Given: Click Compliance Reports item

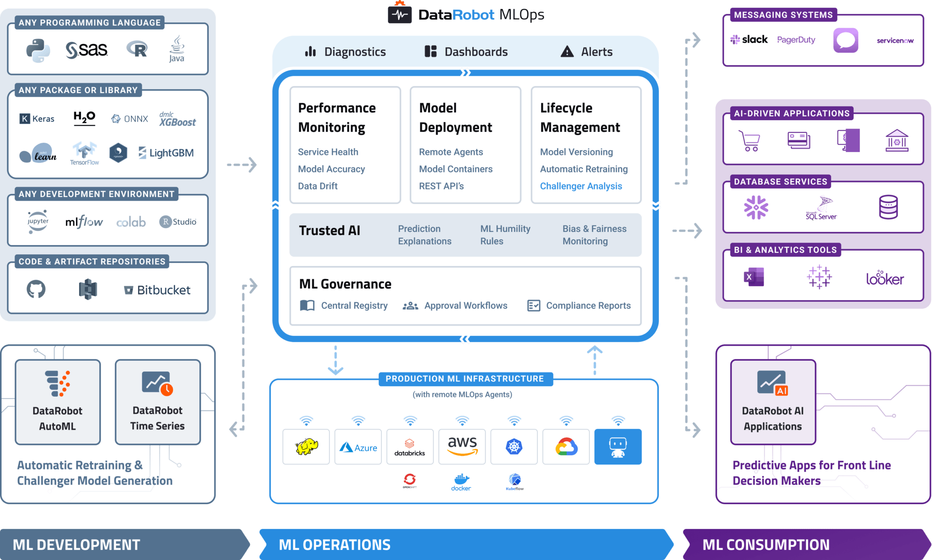Looking at the screenshot, I should (579, 306).
